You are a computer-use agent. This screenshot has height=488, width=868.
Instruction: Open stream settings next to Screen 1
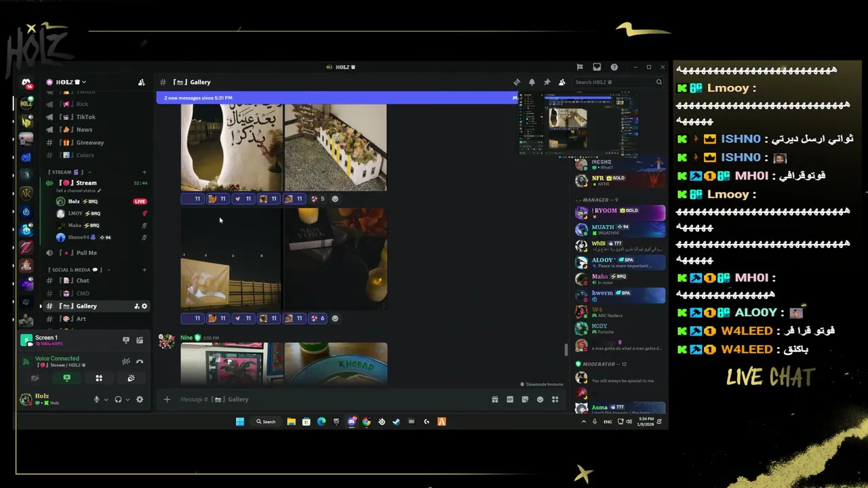click(x=140, y=340)
